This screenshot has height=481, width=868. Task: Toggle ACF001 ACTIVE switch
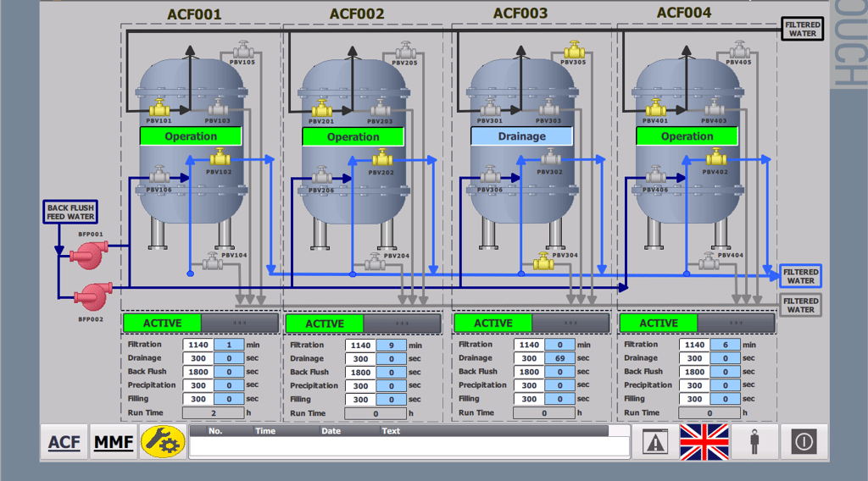tap(201, 323)
